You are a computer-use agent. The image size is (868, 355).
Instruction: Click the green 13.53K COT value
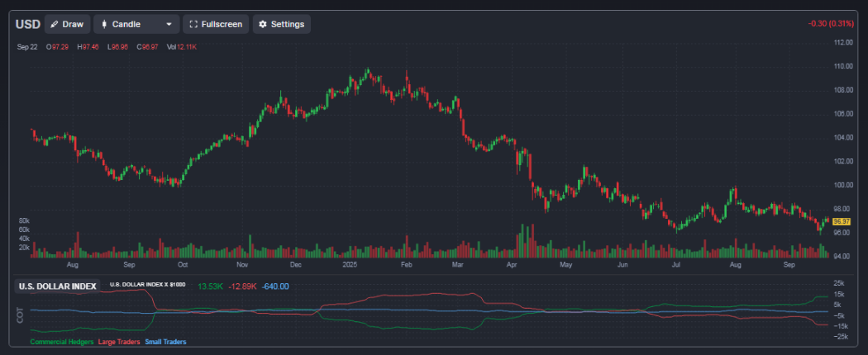click(210, 286)
